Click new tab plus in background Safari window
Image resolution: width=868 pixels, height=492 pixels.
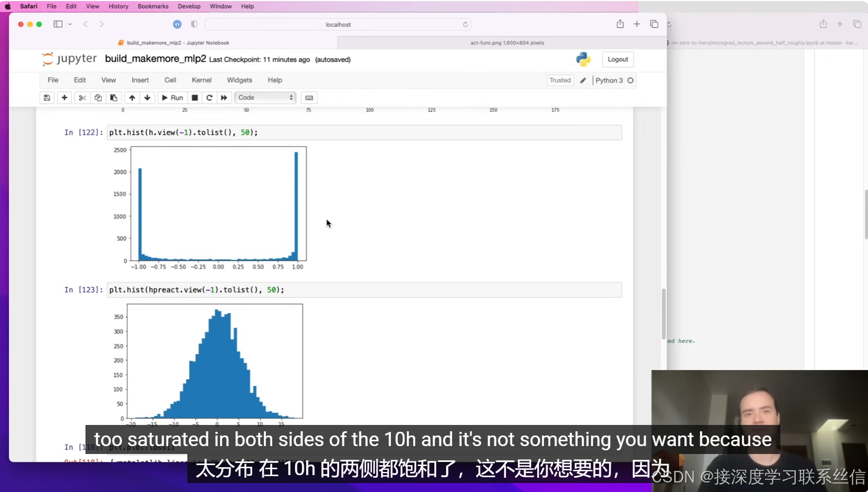pos(840,24)
